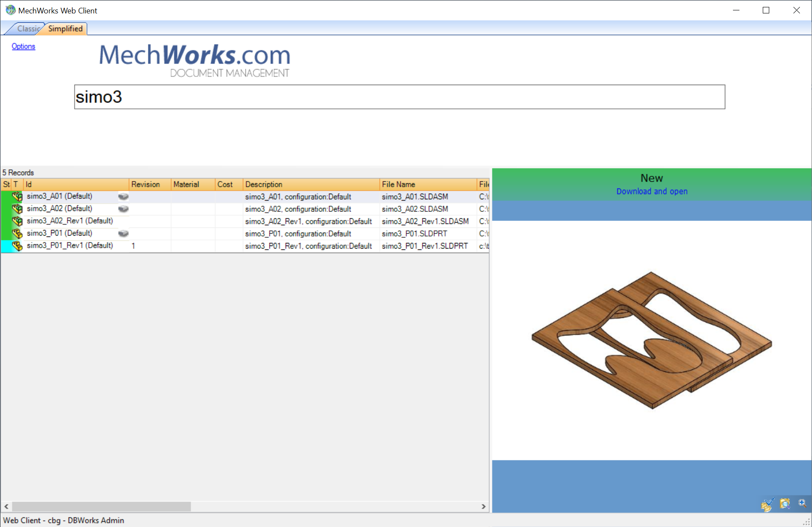Viewport: 812px width, 527px height.
Task: Click file name simo3_A02_Rev1.SLDASM
Action: [x=425, y=221]
